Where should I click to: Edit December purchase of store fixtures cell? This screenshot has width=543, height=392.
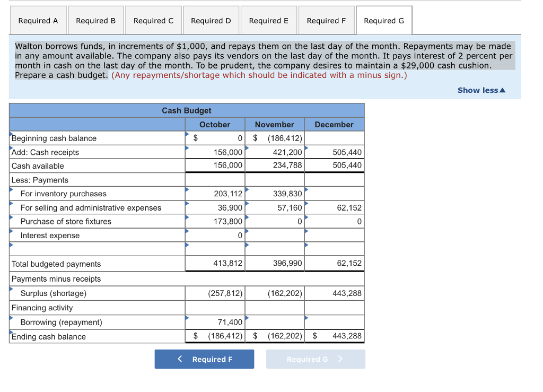[x=334, y=221]
